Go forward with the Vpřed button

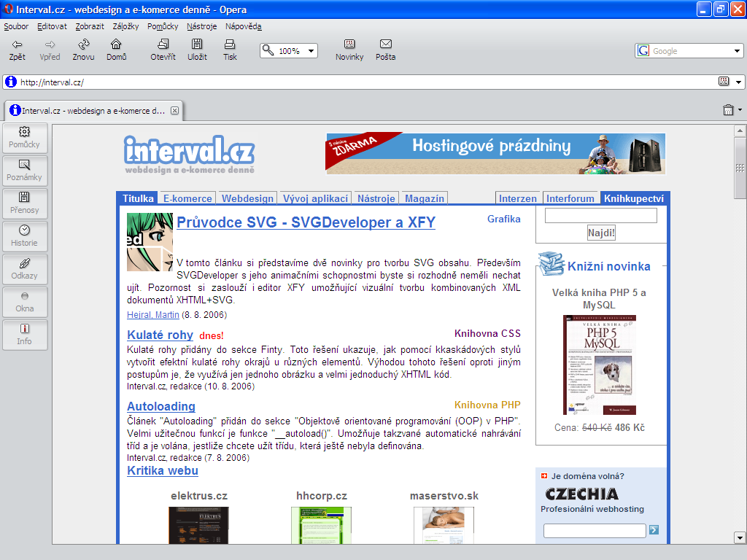50,50
